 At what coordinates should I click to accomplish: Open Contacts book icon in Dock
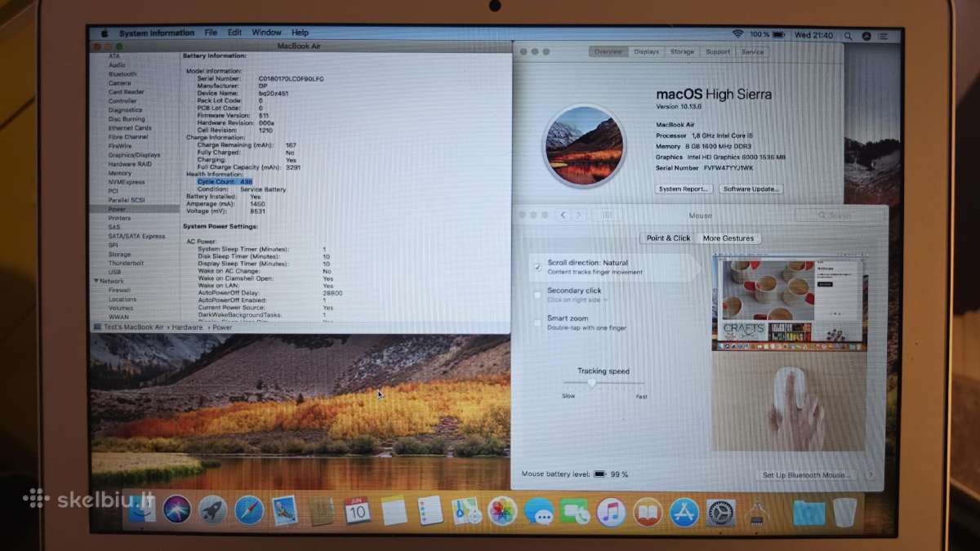point(322,511)
